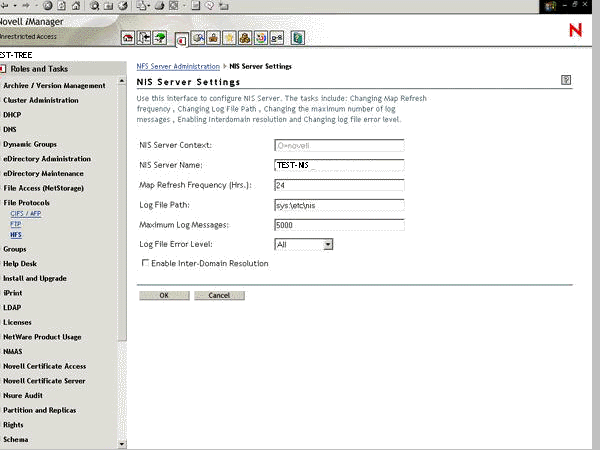Open the iManager Configure person icon

pos(214,38)
